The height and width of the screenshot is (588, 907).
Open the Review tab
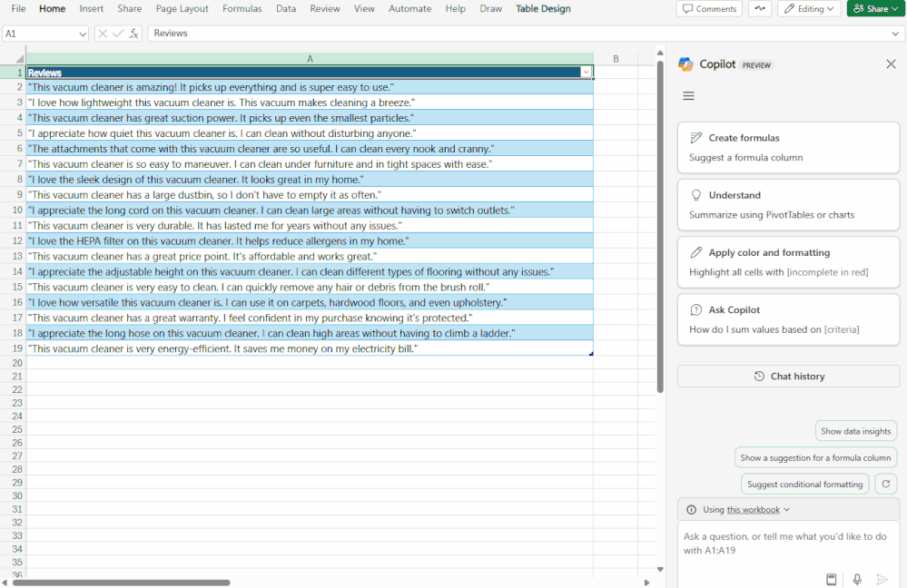click(325, 9)
